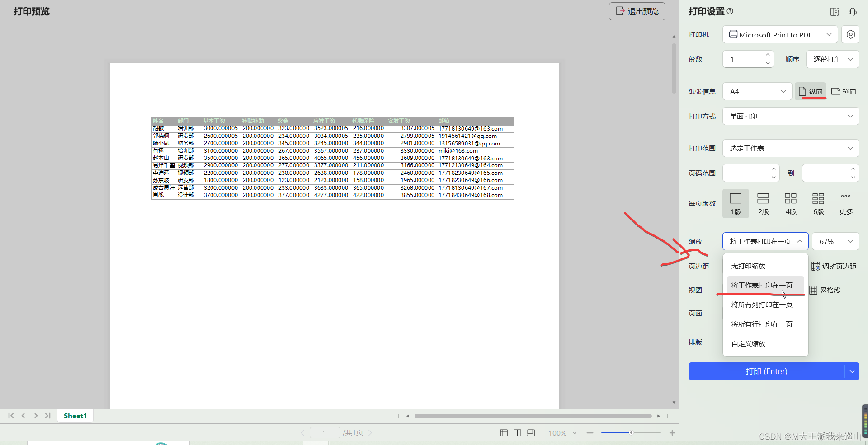Click the 打印 (Enter) print button
The width and height of the screenshot is (868, 445).
pyautogui.click(x=766, y=371)
